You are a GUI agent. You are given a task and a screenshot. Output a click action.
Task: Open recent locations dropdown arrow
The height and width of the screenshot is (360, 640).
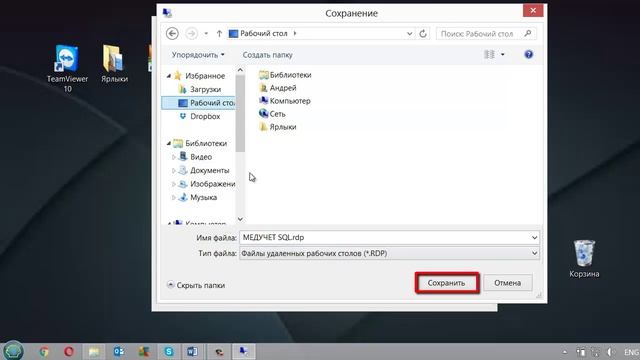point(206,33)
